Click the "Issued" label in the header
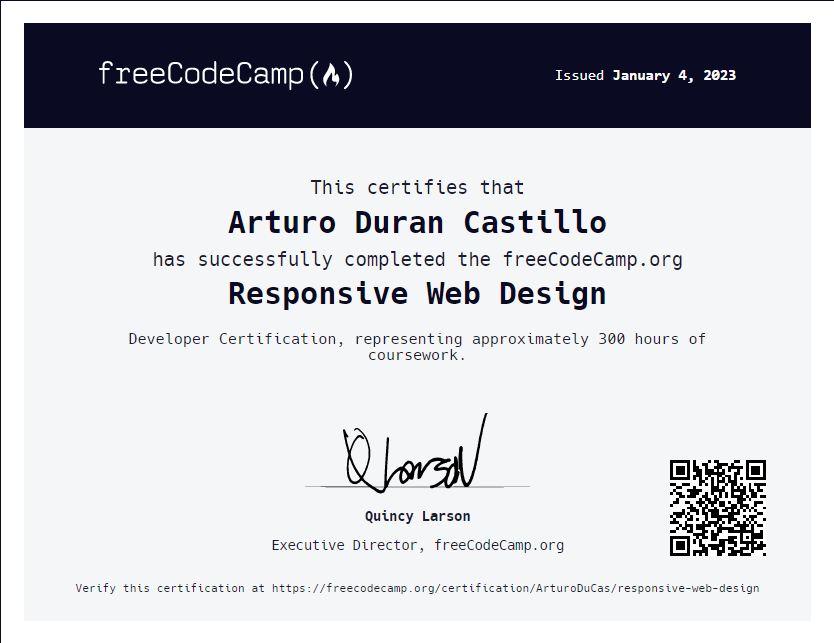This screenshot has height=643, width=834. (579, 76)
